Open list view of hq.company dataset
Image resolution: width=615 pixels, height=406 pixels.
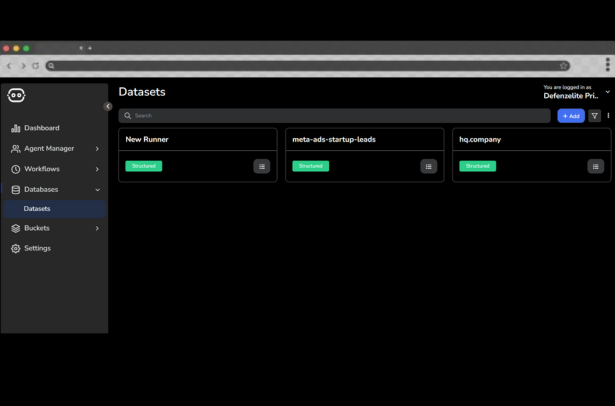pyautogui.click(x=595, y=166)
